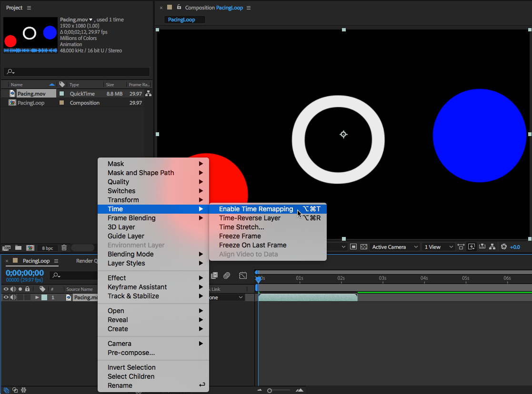Screen dimensions: 532x394
Task: Open the 1 View layout dropdown
Action: [437, 247]
